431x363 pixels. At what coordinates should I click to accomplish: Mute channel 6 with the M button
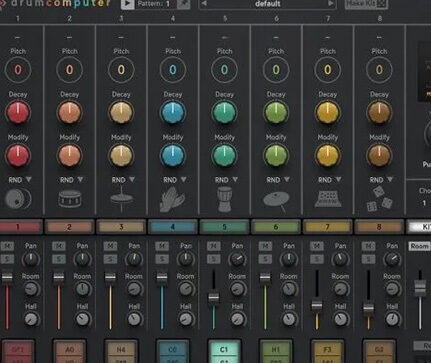[x=265, y=246]
